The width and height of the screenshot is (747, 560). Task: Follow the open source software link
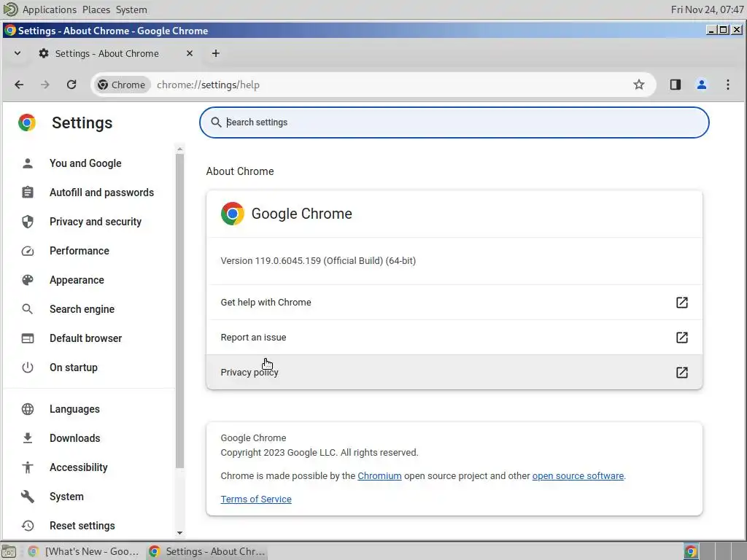coord(578,475)
